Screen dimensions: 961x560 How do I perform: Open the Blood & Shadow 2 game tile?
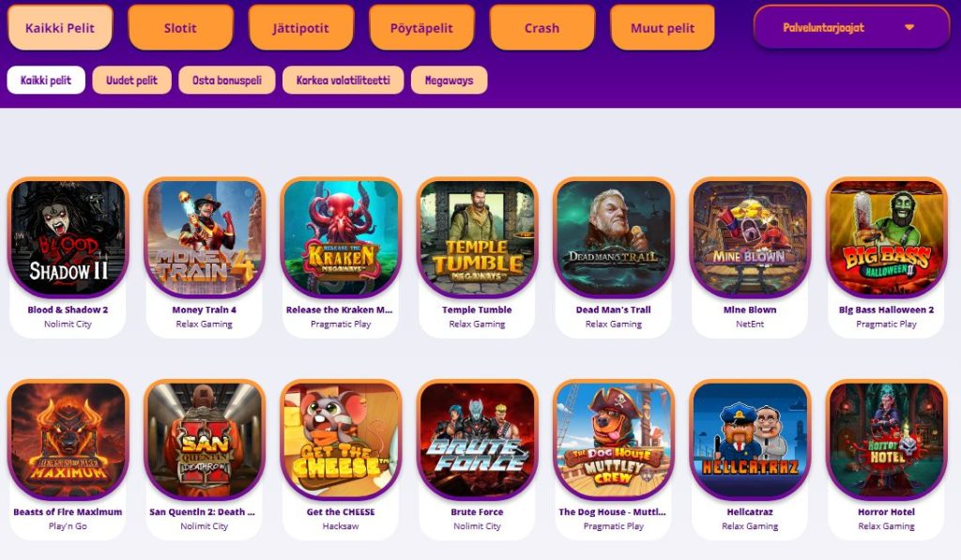[x=68, y=237]
